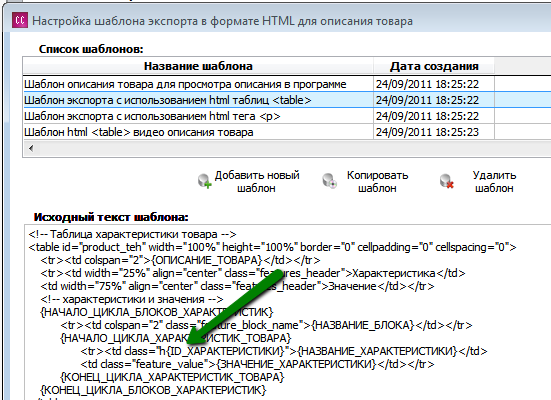Click creation date 18:25:23 cell
551x400 pixels.
tap(427, 132)
